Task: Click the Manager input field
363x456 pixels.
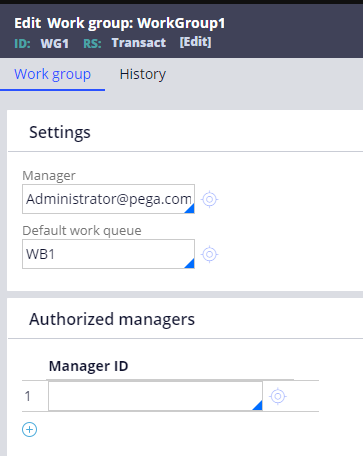Action: point(108,199)
